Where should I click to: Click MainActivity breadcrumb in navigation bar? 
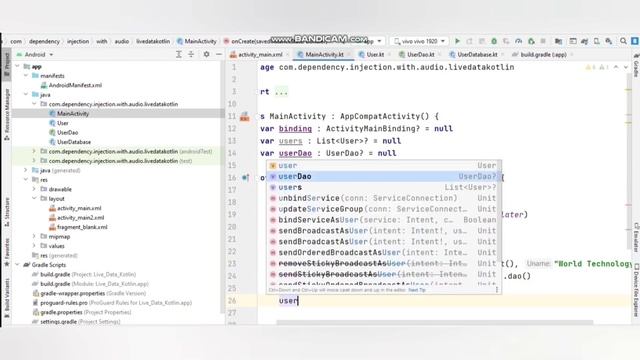197,41
